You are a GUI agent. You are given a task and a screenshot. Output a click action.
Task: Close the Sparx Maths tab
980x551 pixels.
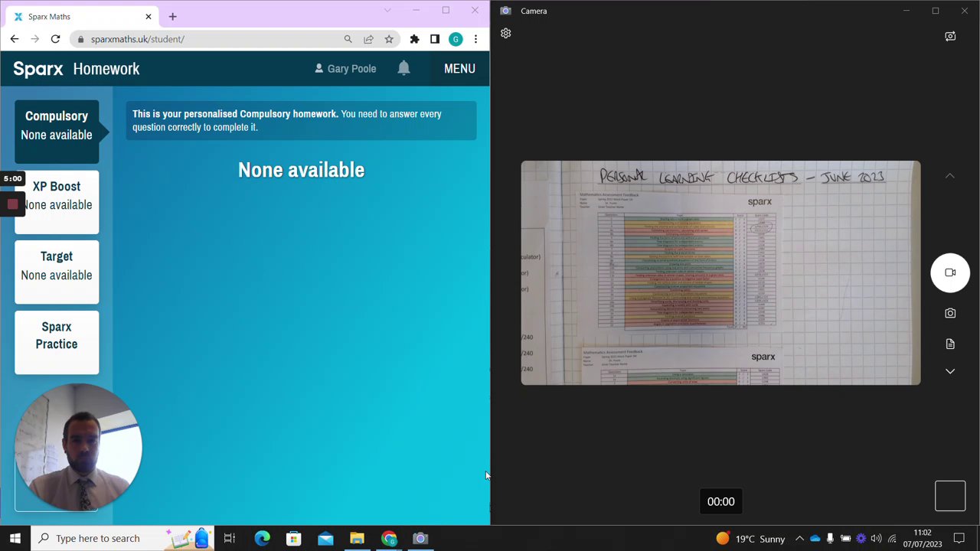[x=149, y=16]
